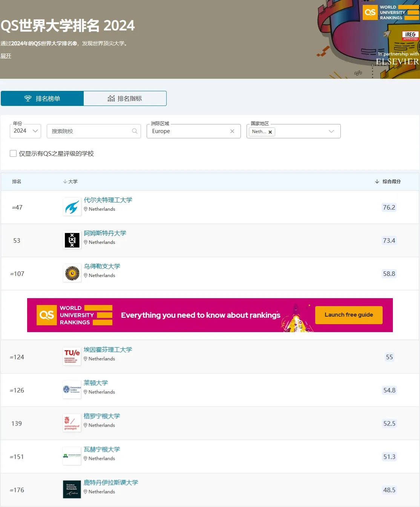This screenshot has width=420, height=507.
Task: Click the Launch free guide button
Action: (x=349, y=315)
